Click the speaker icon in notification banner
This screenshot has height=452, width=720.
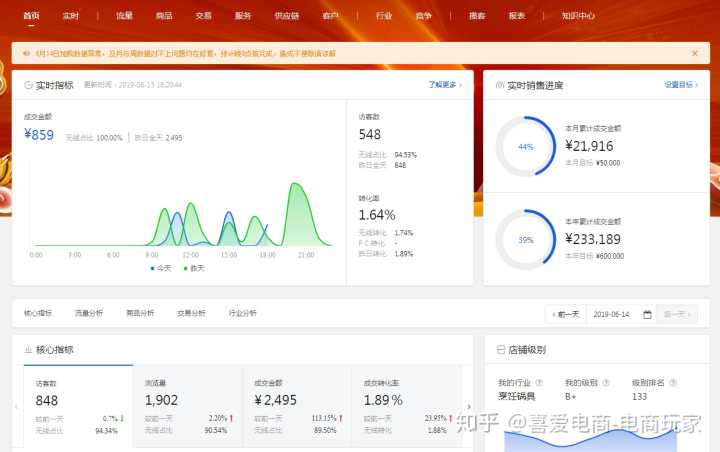25,53
